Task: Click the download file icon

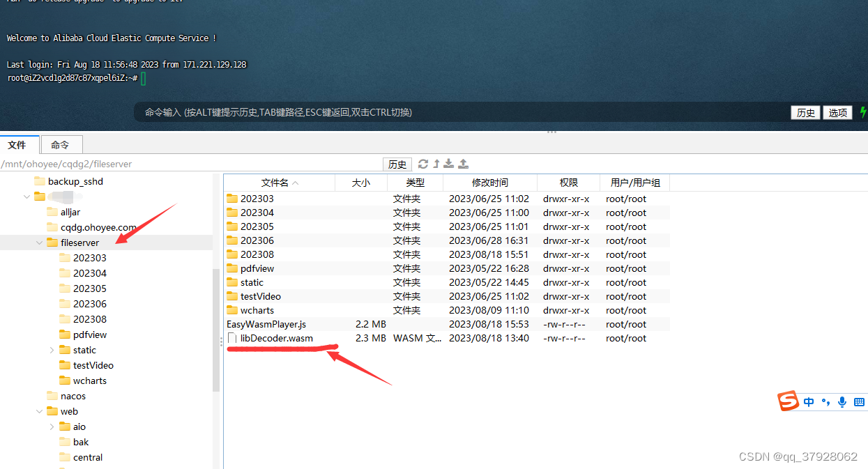Action: pyautogui.click(x=449, y=164)
